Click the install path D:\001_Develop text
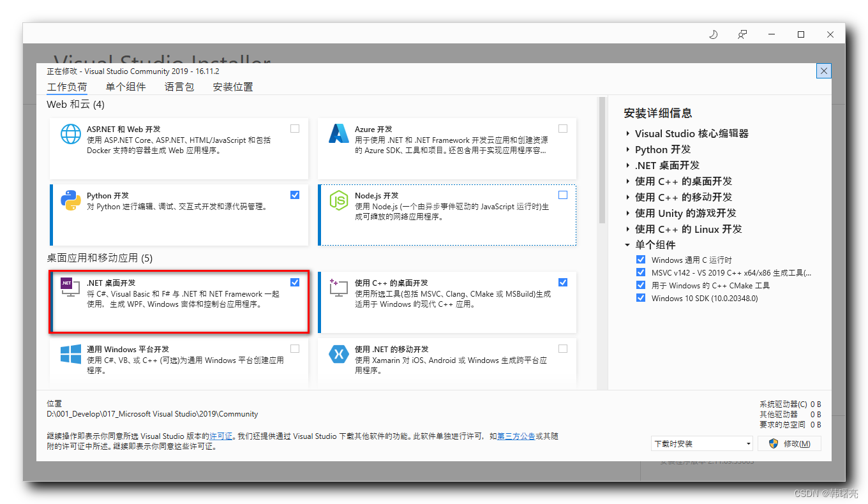Image resolution: width=868 pixels, height=504 pixels. coord(153,414)
